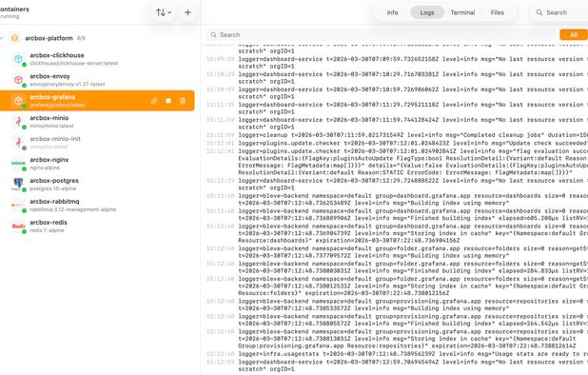This screenshot has width=588, height=375.
Task: Click the rabbitmq:3.12-management-alpine image text
Action: (73, 209)
